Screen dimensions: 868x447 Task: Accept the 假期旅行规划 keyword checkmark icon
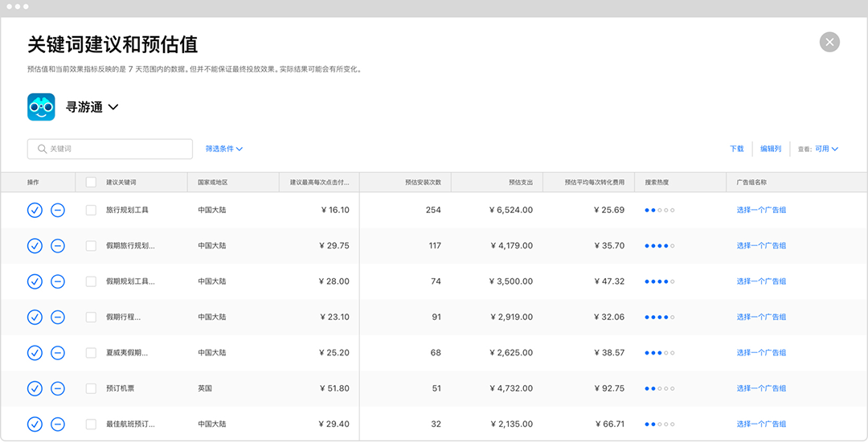tap(35, 245)
